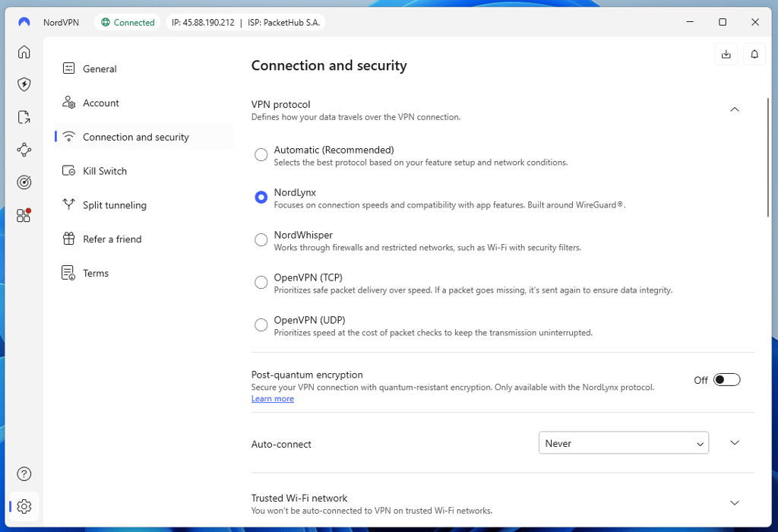
Task: Click the Auto-connect label
Action: (281, 444)
